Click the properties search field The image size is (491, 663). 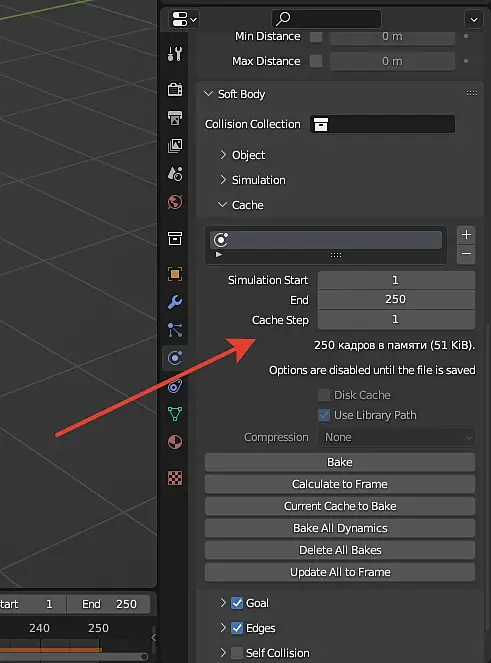(x=326, y=19)
